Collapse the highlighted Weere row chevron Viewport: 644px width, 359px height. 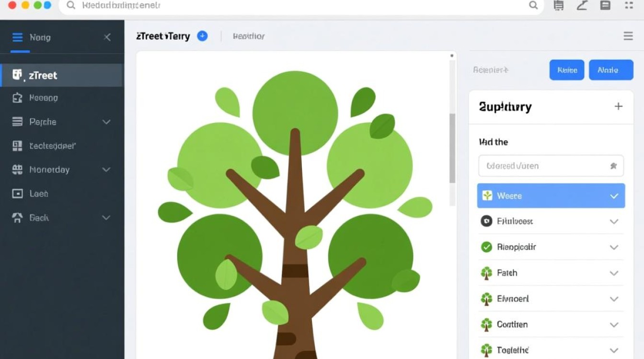click(614, 196)
